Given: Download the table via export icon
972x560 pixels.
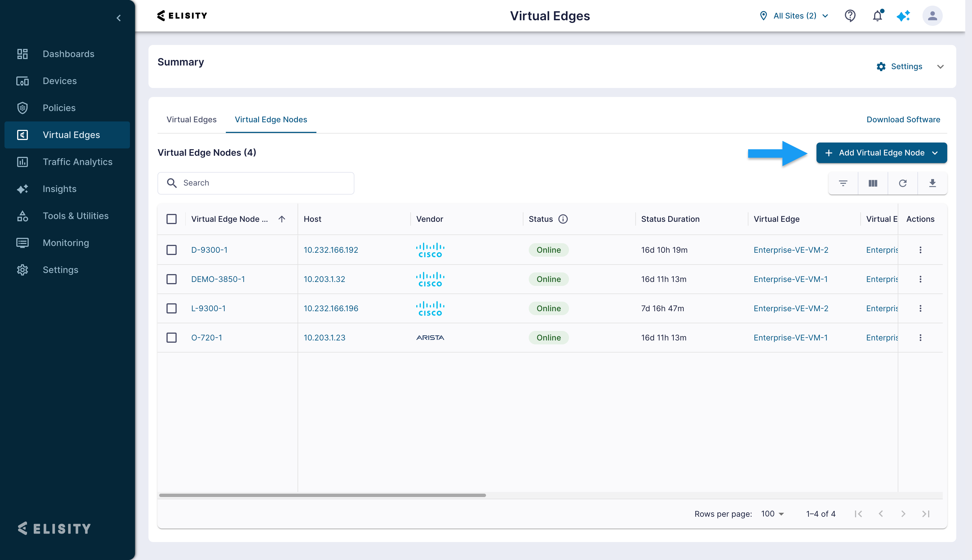Looking at the screenshot, I should [x=932, y=184].
